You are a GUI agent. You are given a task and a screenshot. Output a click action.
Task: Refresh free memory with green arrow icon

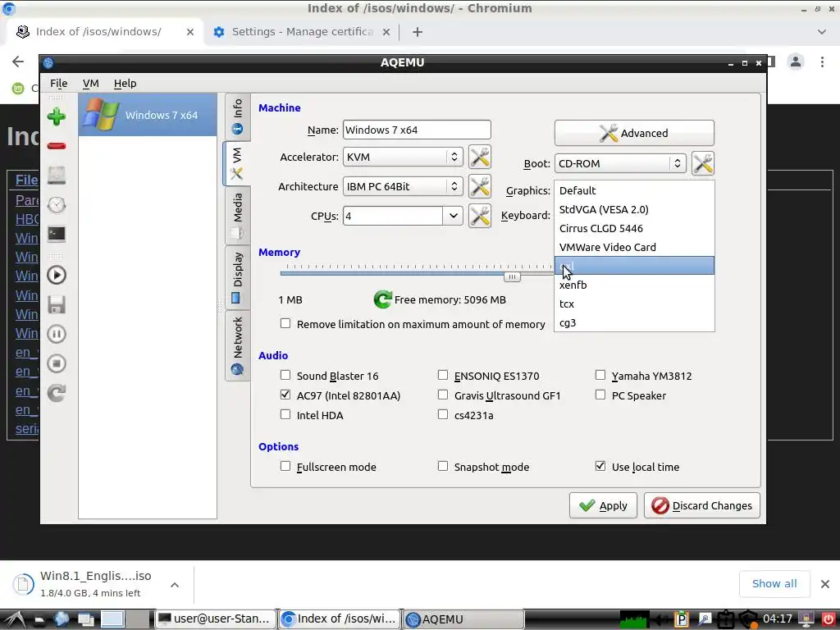point(382,299)
